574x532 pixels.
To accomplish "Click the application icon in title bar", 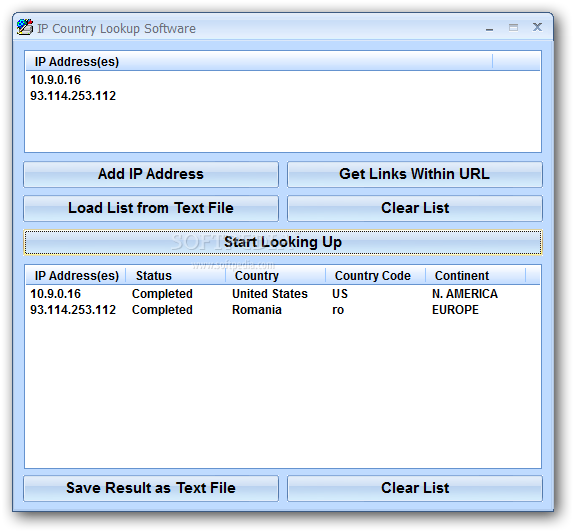I will click(x=25, y=27).
